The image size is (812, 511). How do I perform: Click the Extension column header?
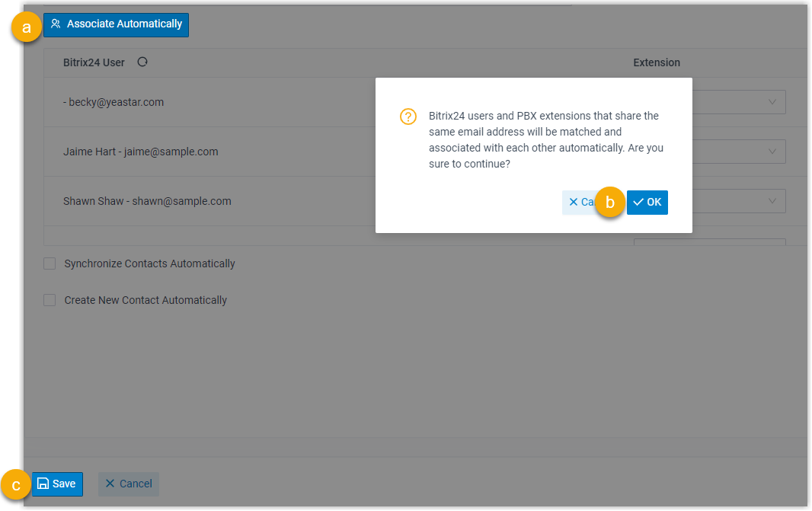pyautogui.click(x=656, y=62)
